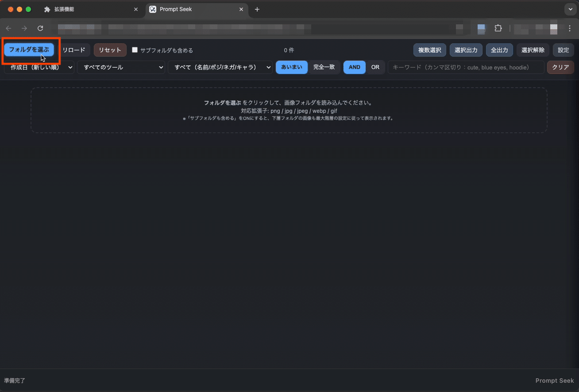Switch to the 拡張機能 browser tab

(x=92, y=9)
